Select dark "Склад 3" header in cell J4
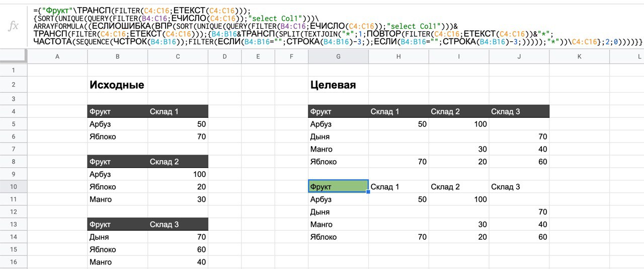644x269 pixels. pyautogui.click(x=519, y=111)
